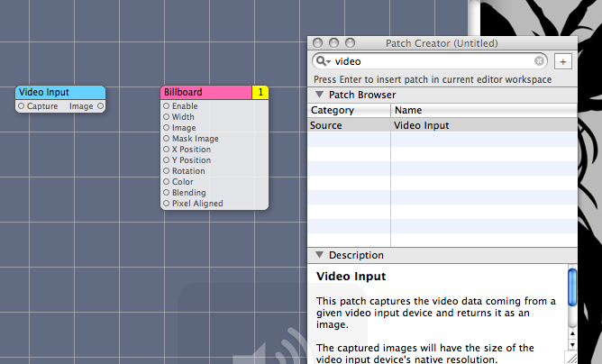
Task: Click the Patch Creator resize grip corner
Action: [x=572, y=359]
